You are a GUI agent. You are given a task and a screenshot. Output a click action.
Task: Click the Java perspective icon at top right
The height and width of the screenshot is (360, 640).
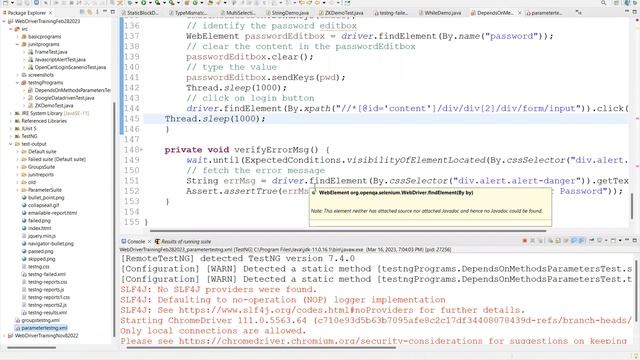(628, 3)
